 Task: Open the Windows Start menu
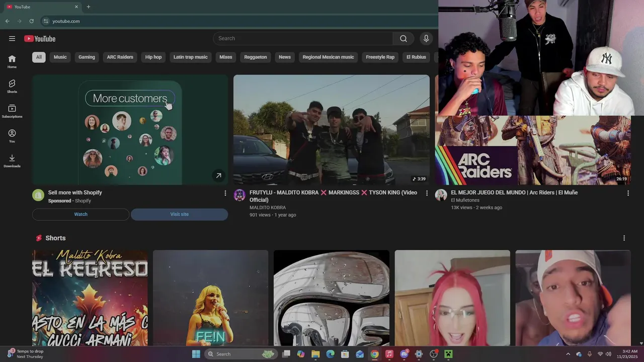pos(196,354)
